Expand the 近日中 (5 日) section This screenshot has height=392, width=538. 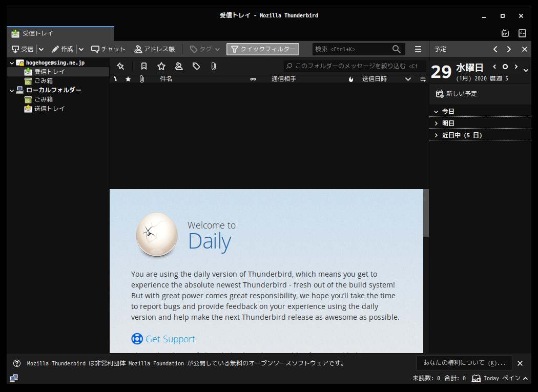(436, 135)
